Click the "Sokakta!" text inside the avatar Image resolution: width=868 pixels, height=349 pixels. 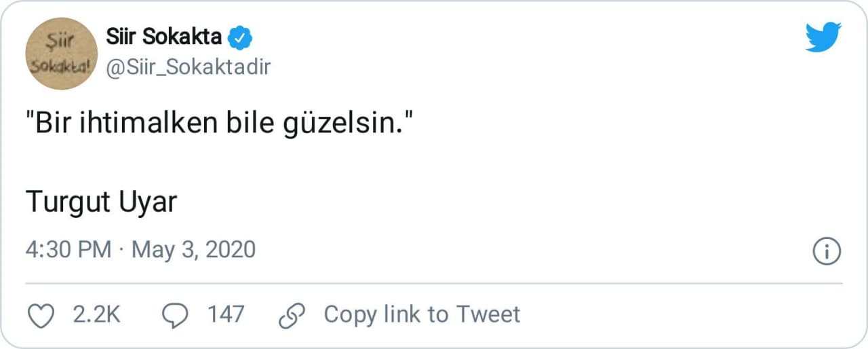pos(62,68)
